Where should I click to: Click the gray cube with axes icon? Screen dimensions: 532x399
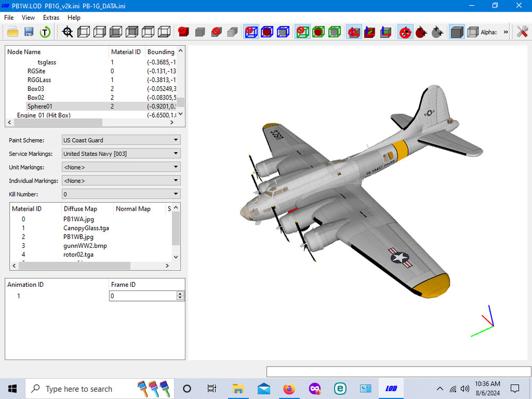pyautogui.click(x=386, y=32)
